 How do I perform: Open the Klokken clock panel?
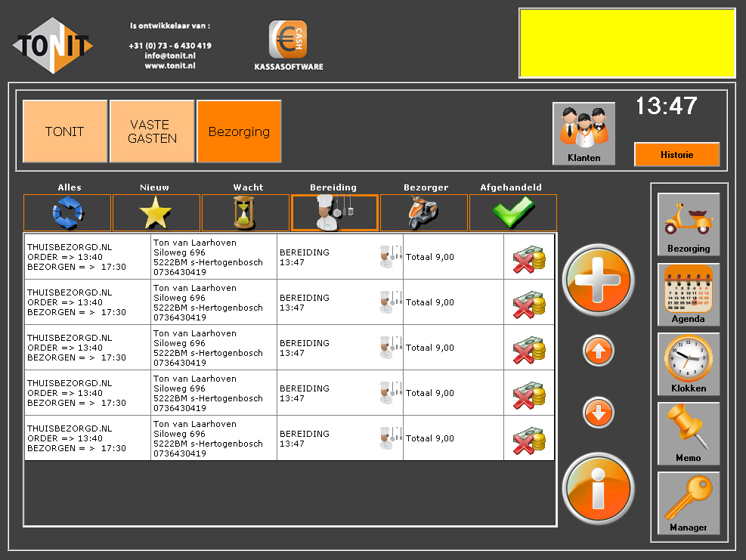[x=688, y=364]
